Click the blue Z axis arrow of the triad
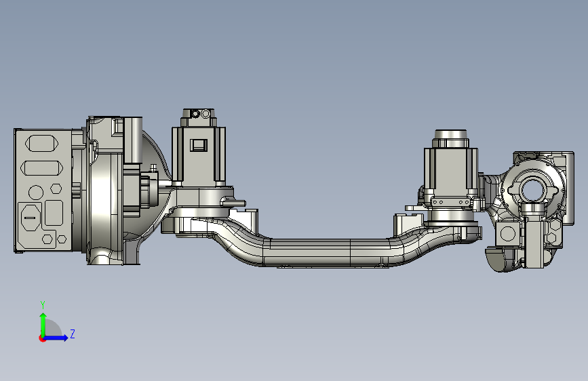The width and height of the screenshot is (588, 381). coord(56,338)
